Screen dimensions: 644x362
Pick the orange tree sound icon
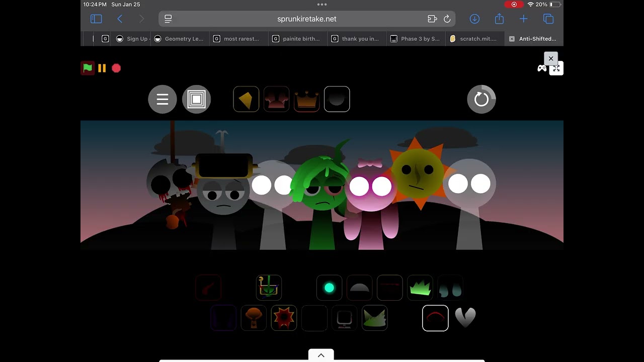click(x=254, y=318)
